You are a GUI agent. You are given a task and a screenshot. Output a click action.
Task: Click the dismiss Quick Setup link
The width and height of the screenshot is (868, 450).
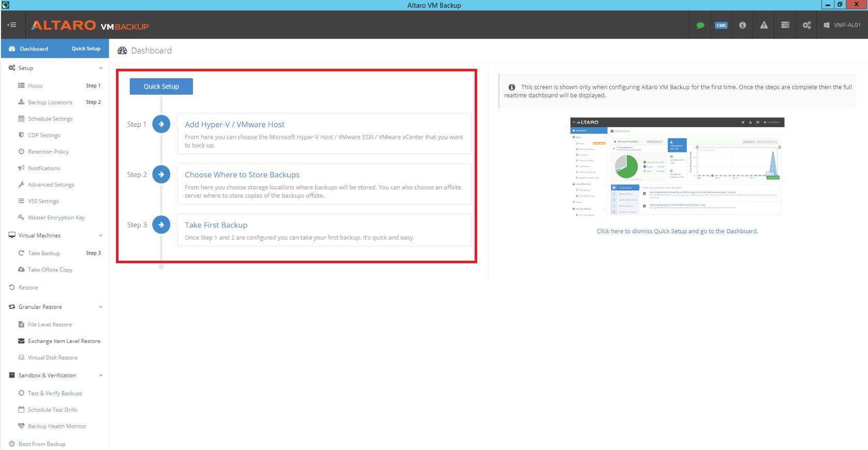point(676,231)
